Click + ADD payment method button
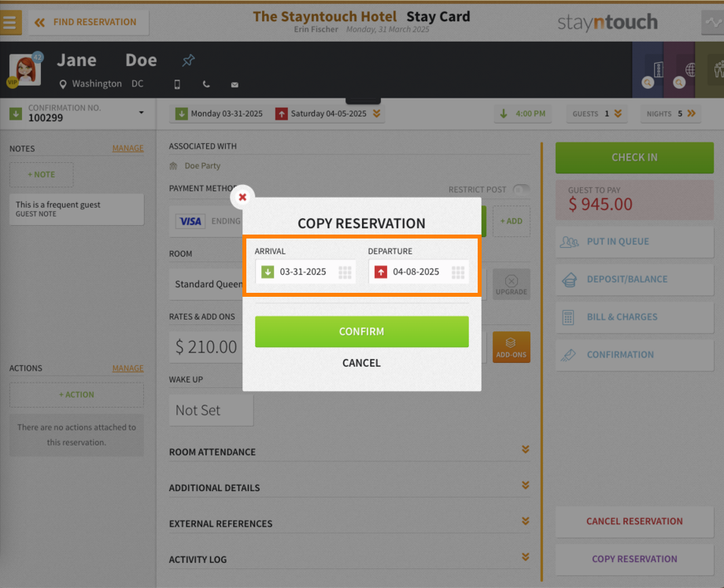This screenshot has height=588, width=724. (x=512, y=221)
